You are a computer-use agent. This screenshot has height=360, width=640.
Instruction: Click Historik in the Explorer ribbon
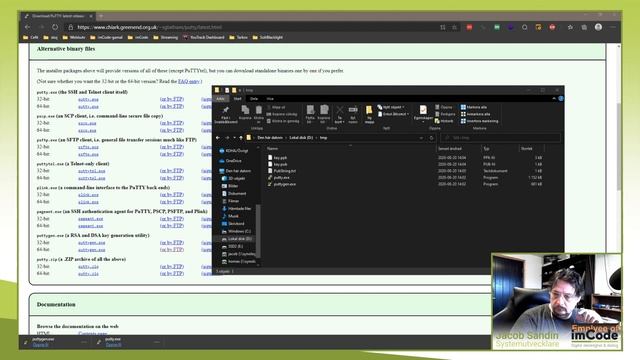click(x=444, y=121)
